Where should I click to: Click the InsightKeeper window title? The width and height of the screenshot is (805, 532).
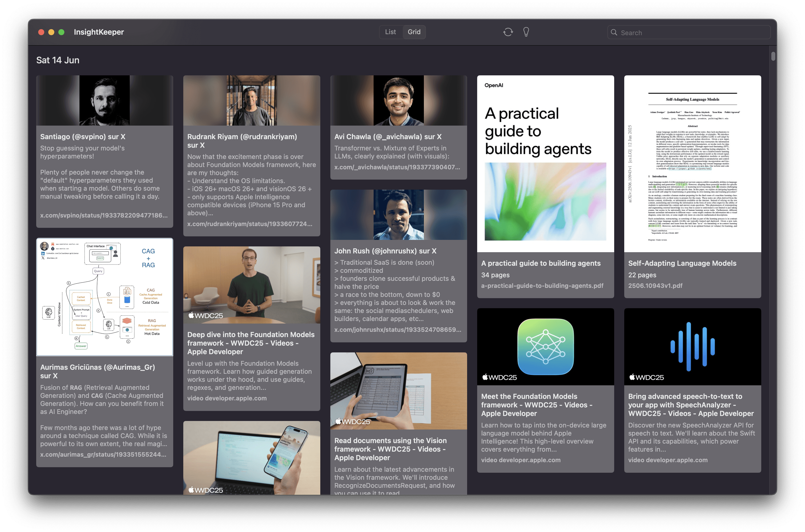click(99, 32)
